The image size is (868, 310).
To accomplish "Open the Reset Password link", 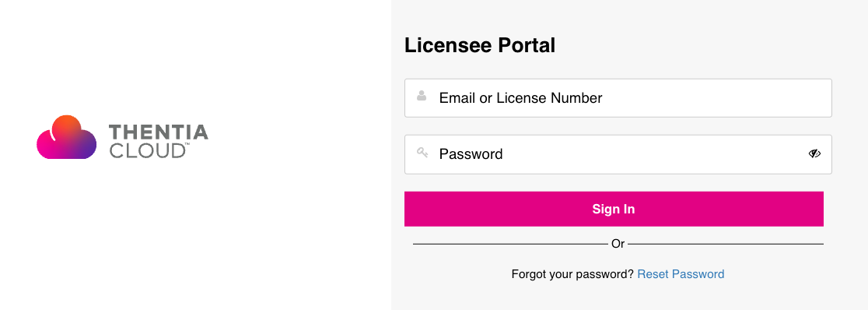I will 681,274.
